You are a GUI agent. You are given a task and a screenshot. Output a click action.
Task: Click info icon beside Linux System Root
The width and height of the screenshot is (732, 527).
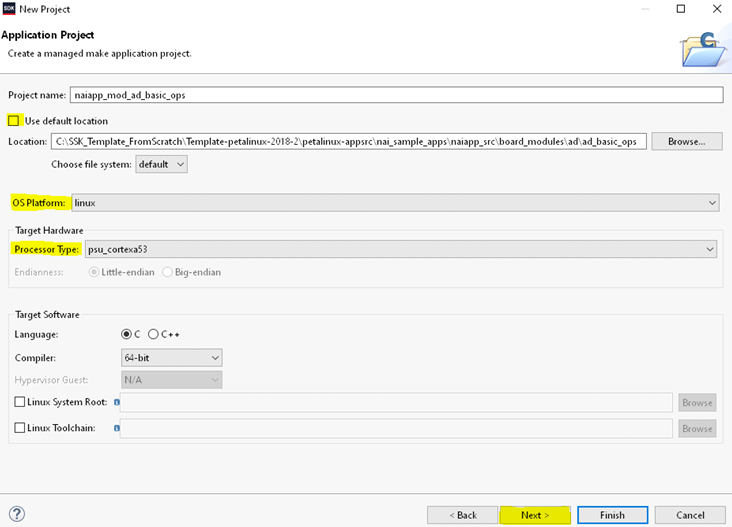[x=117, y=402]
